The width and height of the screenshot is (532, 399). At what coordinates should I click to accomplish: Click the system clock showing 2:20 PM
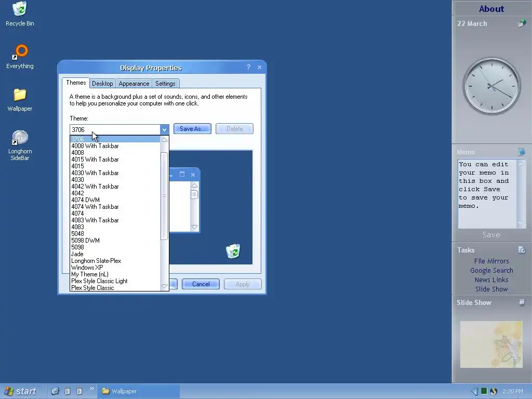pos(513,391)
